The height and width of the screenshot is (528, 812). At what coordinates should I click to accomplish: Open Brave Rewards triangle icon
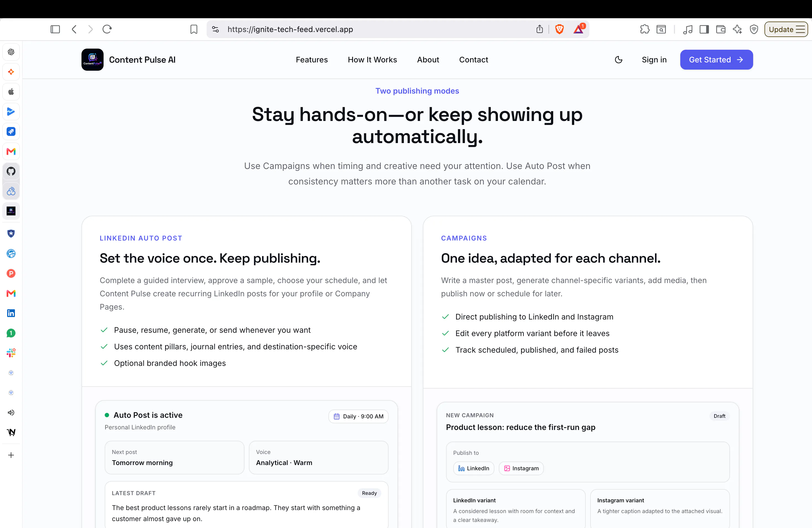click(579, 29)
